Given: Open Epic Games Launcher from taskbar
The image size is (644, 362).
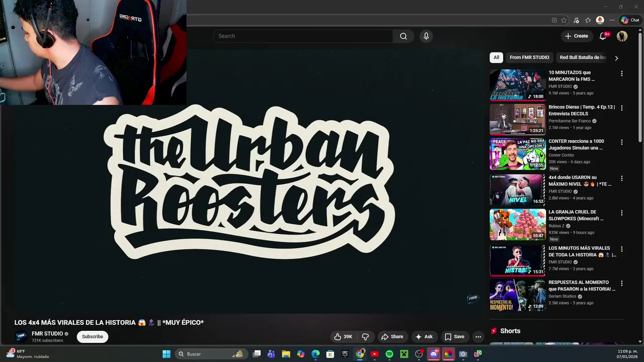Looking at the screenshot, I should pos(345,354).
